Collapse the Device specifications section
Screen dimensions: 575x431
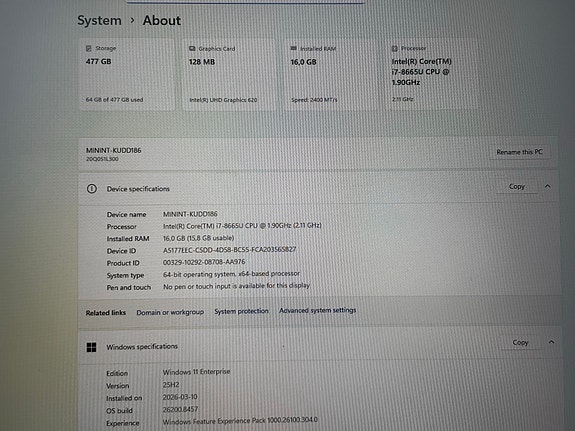click(547, 186)
